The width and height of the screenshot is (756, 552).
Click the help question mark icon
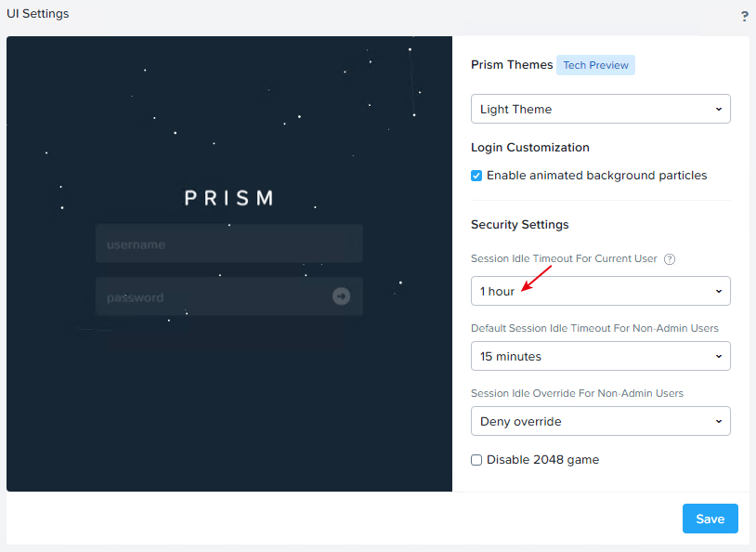coord(745,17)
